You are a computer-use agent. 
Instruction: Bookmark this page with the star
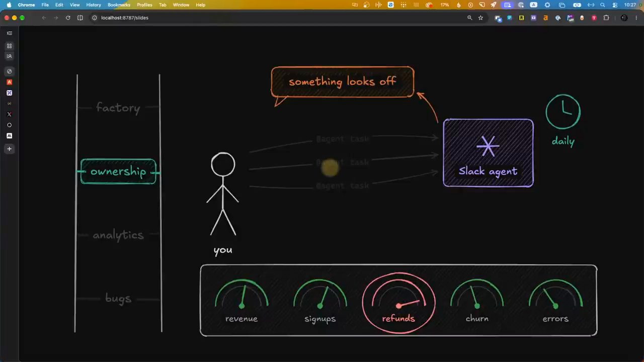(x=480, y=18)
